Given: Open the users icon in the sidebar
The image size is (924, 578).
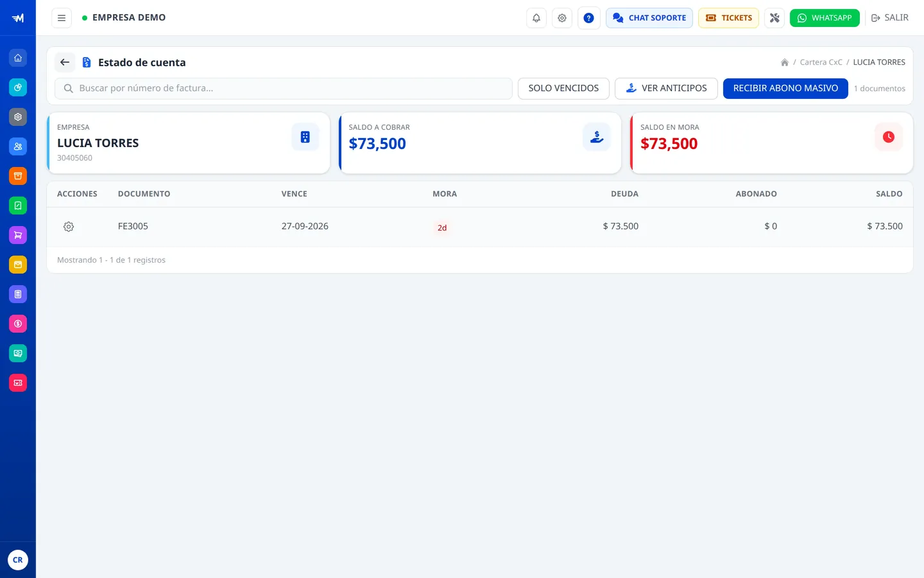Looking at the screenshot, I should pyautogui.click(x=18, y=146).
